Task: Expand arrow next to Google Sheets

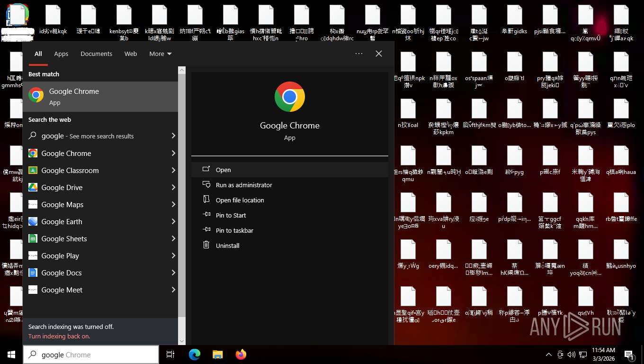Action: click(x=173, y=239)
